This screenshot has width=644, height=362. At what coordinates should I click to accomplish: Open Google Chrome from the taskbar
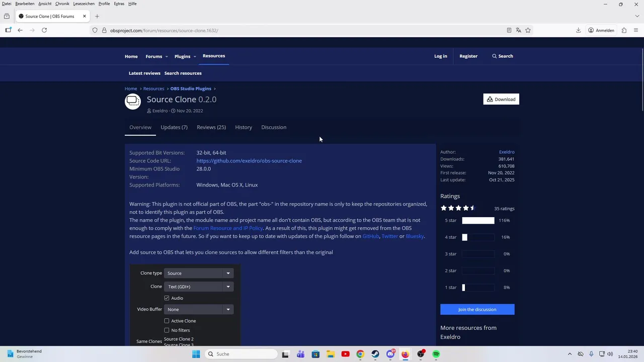[x=360, y=354]
